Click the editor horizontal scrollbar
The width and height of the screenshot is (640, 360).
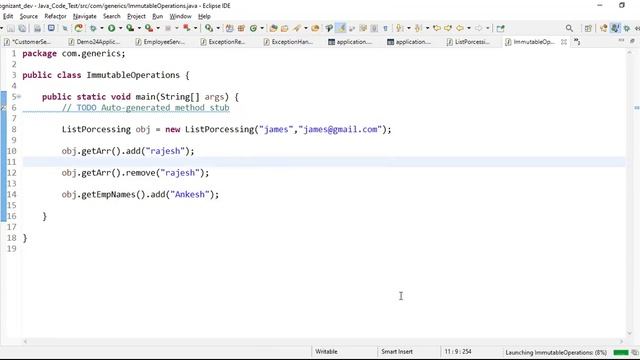(x=323, y=341)
